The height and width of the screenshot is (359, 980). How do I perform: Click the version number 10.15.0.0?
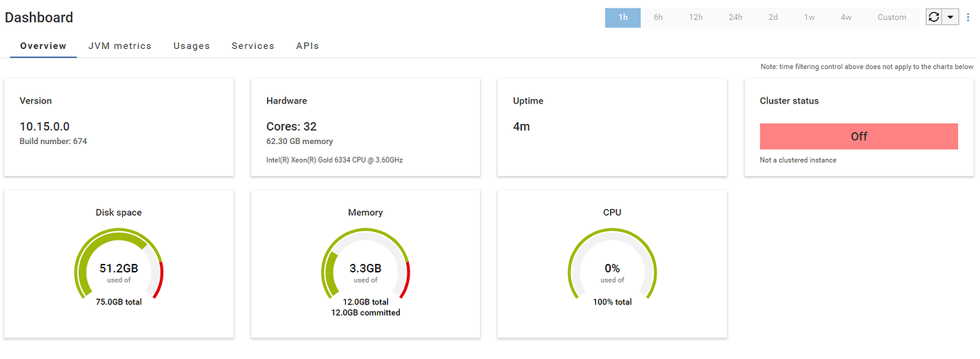45,126
